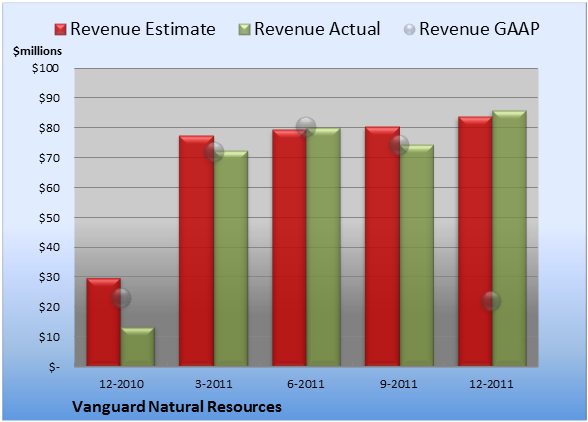The image size is (588, 422).
Task: Click the GAAP sphere marker for 12-2010
Action: tap(121, 298)
